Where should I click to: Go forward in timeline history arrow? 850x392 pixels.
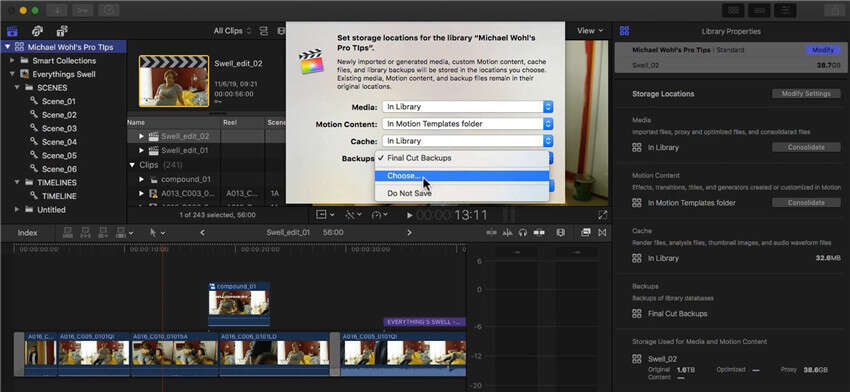pos(409,233)
